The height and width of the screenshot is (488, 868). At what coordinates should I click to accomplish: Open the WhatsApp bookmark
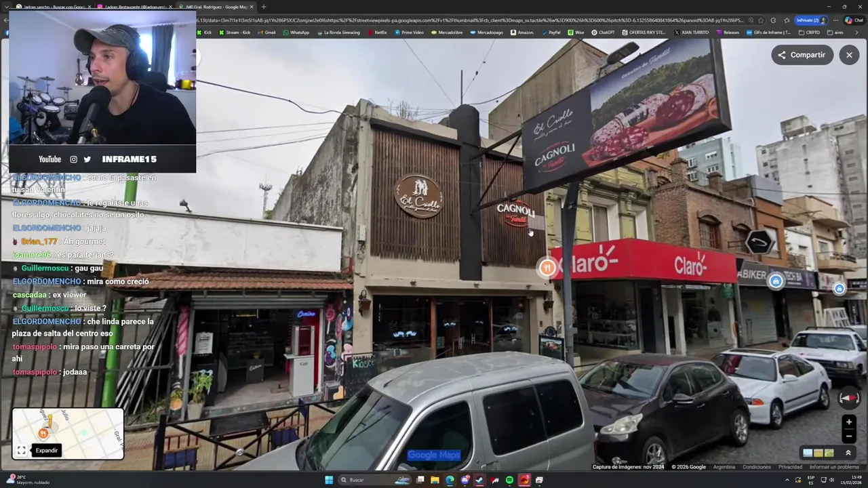click(x=296, y=32)
